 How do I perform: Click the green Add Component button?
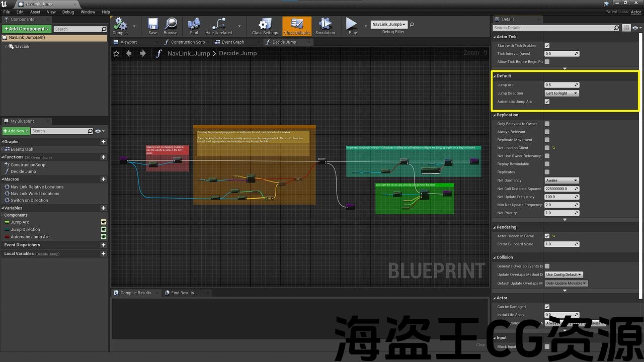(x=27, y=29)
